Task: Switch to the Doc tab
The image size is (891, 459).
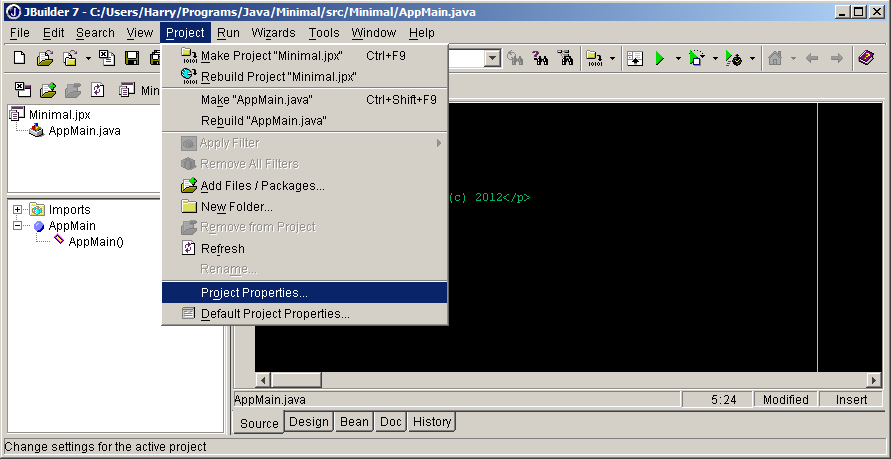Action: (390, 422)
